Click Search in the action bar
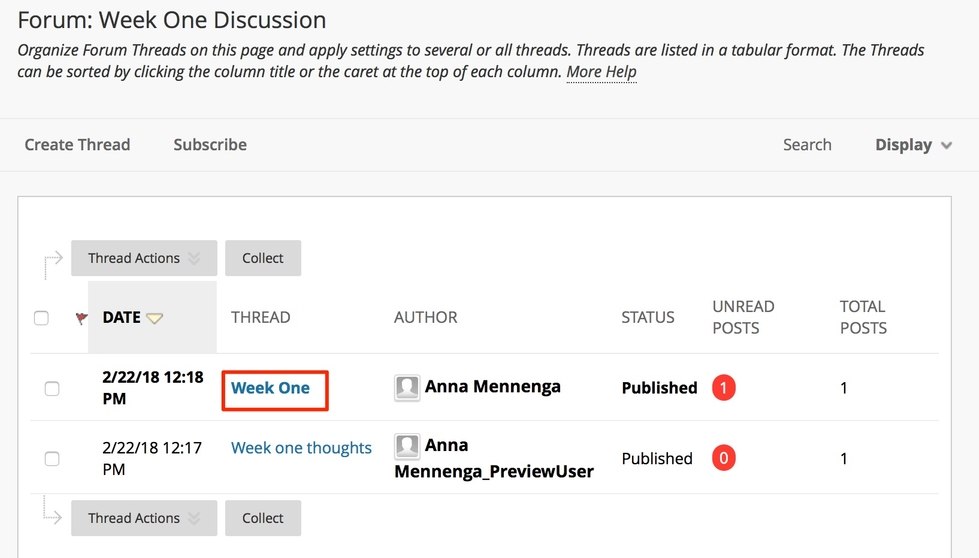Viewport: 979px width, 558px height. click(x=807, y=145)
